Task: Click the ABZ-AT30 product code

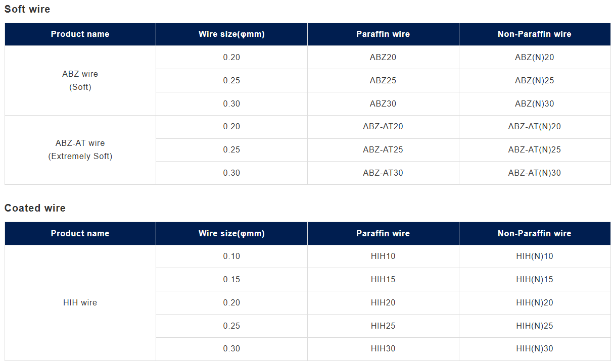Action: tap(383, 173)
